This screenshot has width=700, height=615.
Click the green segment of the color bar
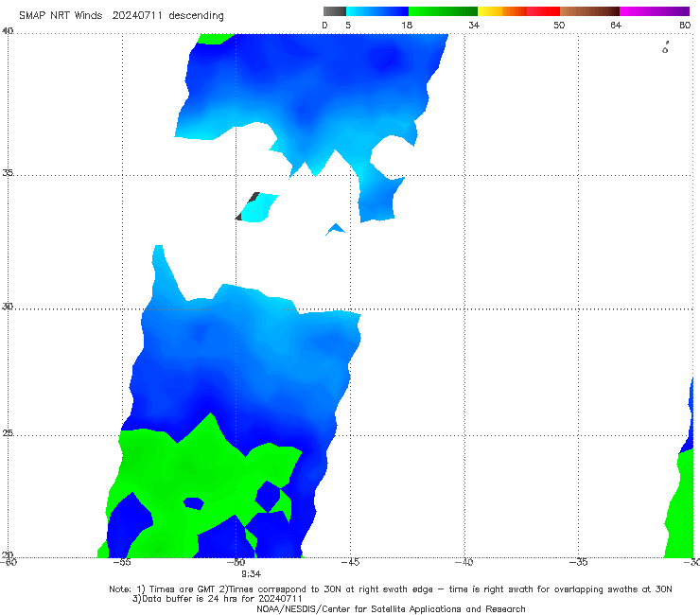443,11
